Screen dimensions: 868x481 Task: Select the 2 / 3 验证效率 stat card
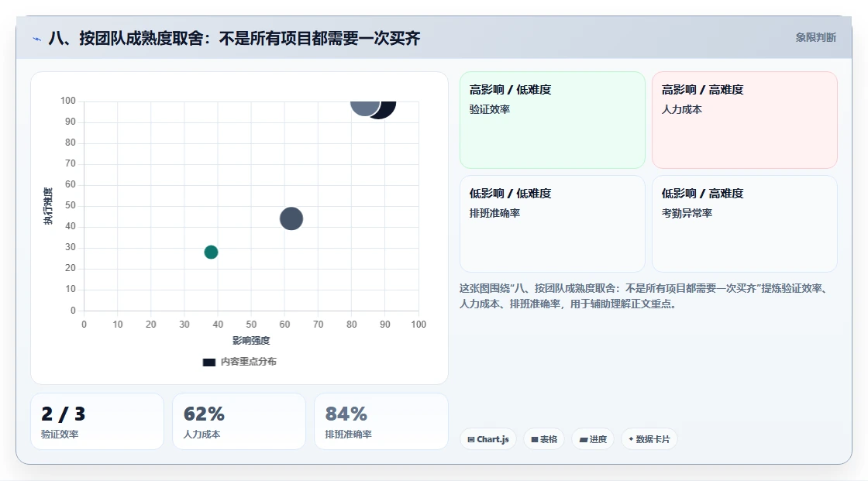pyautogui.click(x=97, y=421)
